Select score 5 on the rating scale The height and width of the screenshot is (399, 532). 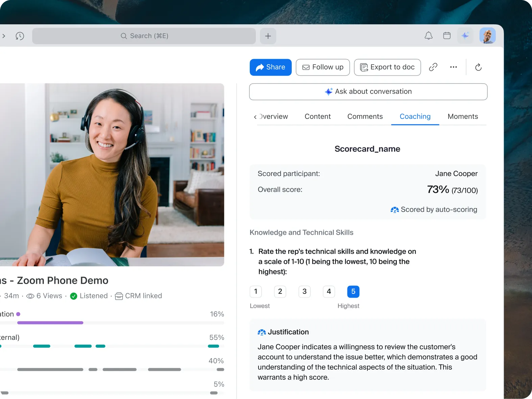pyautogui.click(x=353, y=292)
